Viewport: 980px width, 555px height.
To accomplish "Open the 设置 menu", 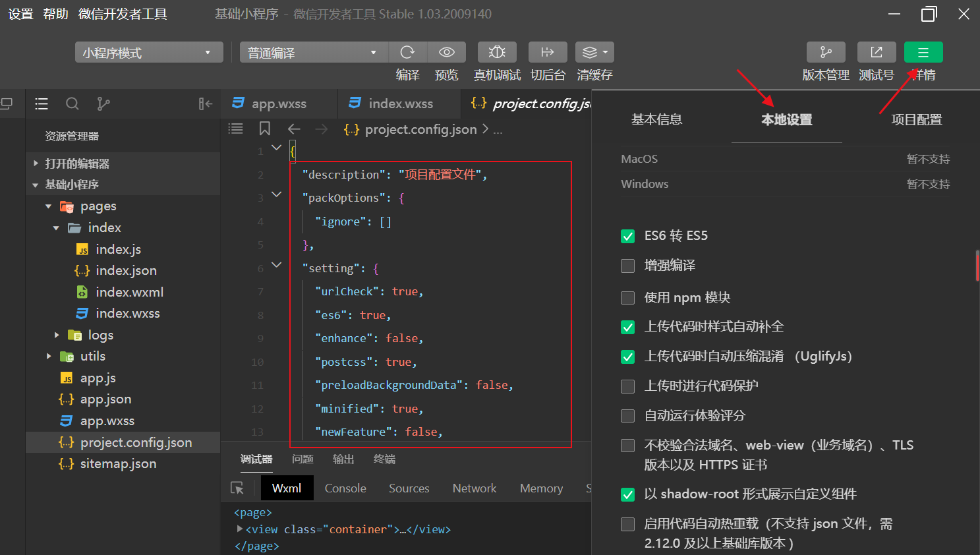I will tap(20, 14).
